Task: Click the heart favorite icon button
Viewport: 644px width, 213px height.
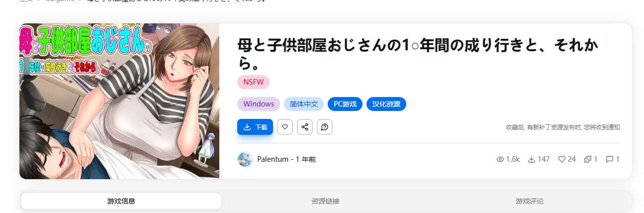Action: pos(285,127)
